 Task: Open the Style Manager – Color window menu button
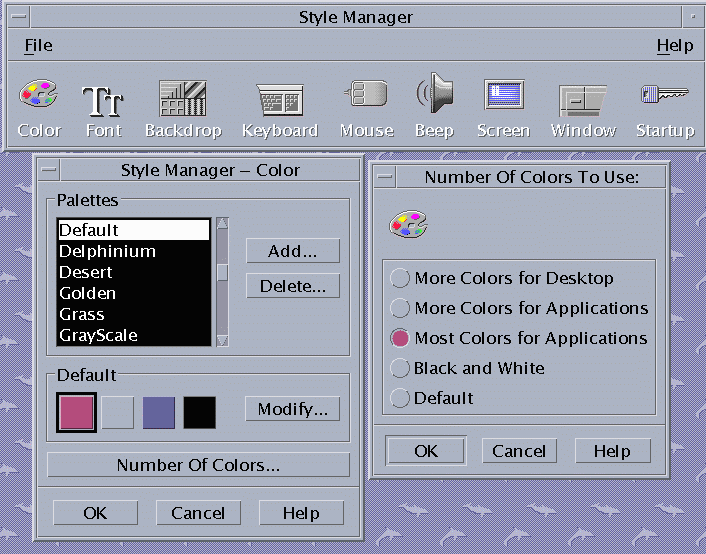click(x=49, y=170)
